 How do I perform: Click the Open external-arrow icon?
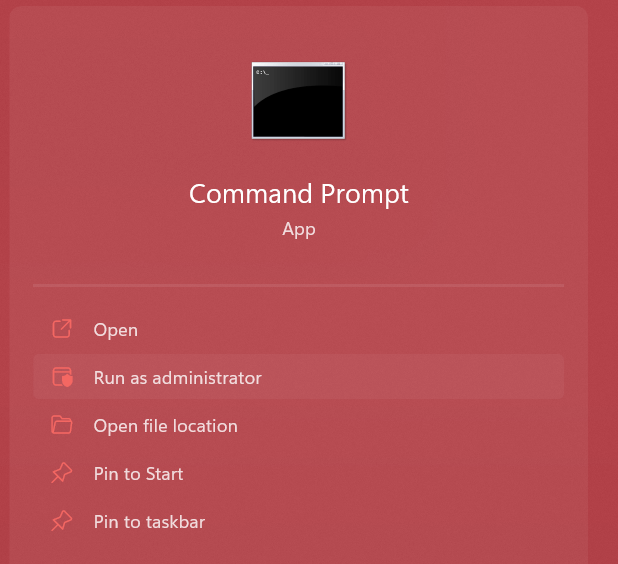(x=62, y=329)
